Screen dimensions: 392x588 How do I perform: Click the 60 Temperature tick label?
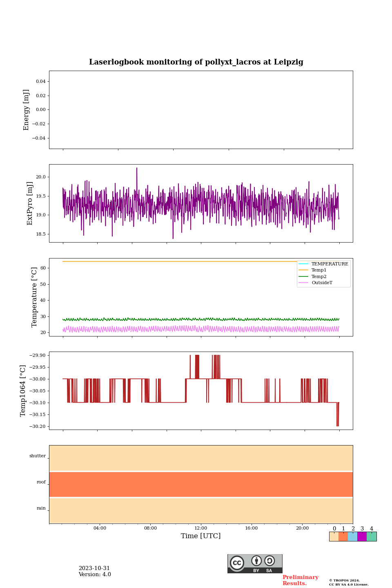(43, 268)
